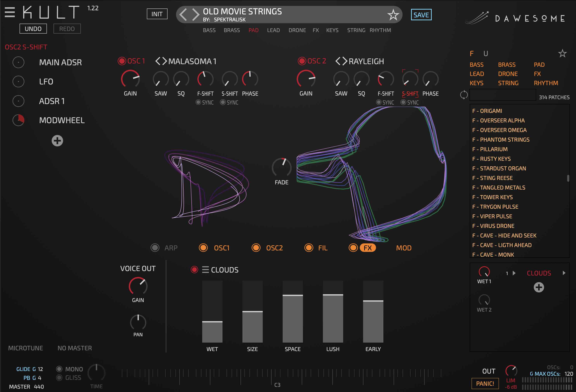
Task: Adjust the OSC 1 Gain knob
Action: coord(130,79)
